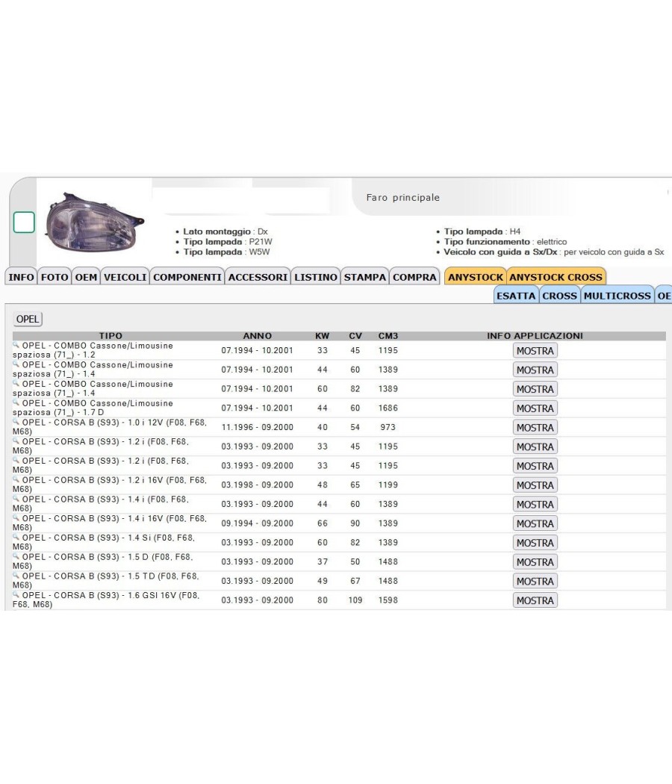Click MOSTRA for CORSA B 1.5 D
Screen dimensions: 672x784
535,562
